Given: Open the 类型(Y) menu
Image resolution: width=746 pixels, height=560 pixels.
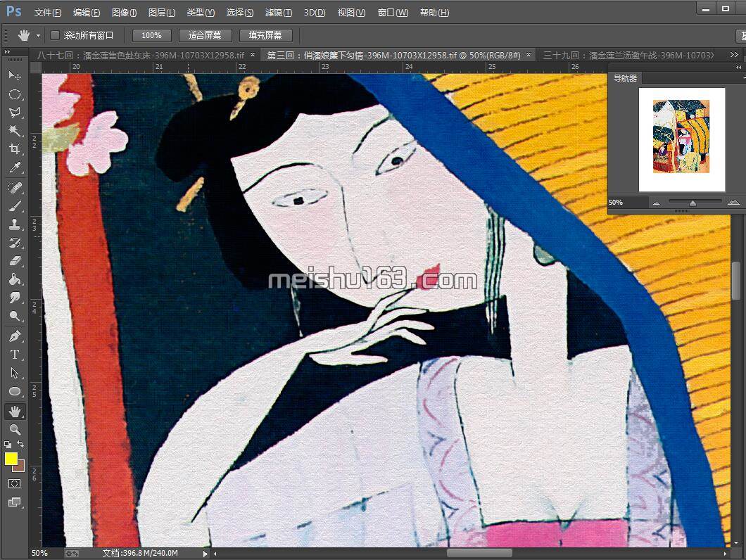Looking at the screenshot, I should pyautogui.click(x=201, y=13).
